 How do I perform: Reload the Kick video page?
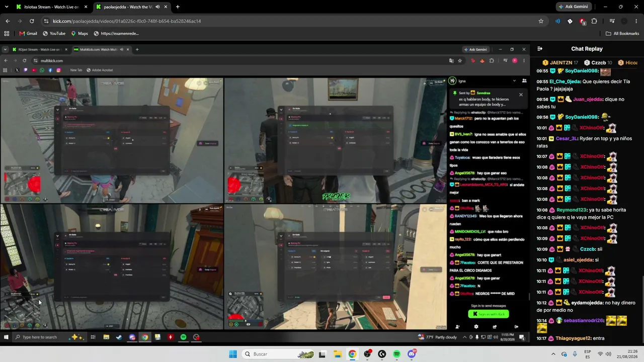click(32, 21)
